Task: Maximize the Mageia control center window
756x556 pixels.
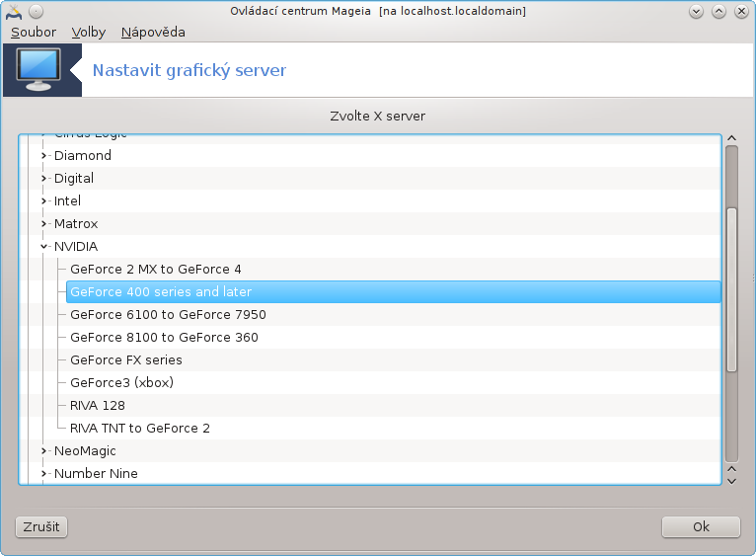Action: (718, 12)
